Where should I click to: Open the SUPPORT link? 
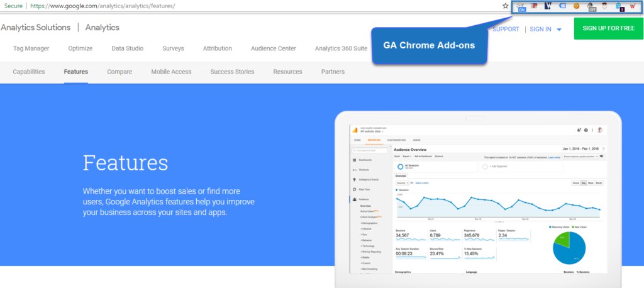[x=506, y=29]
